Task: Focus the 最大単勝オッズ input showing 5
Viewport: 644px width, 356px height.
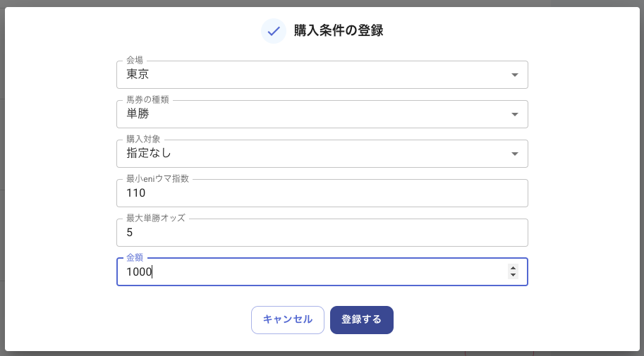Action: [322, 233]
